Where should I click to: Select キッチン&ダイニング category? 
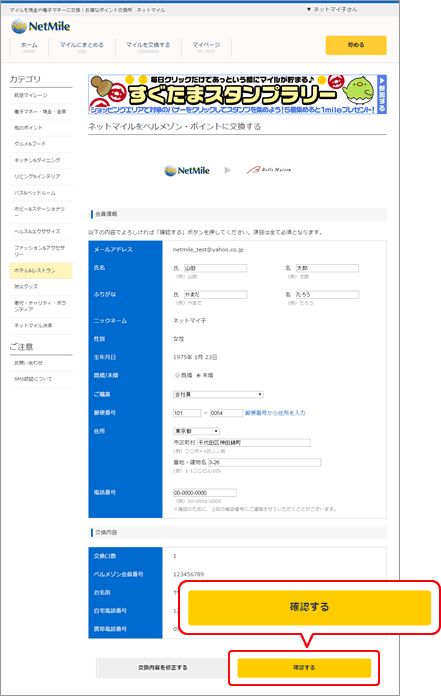click(x=41, y=160)
